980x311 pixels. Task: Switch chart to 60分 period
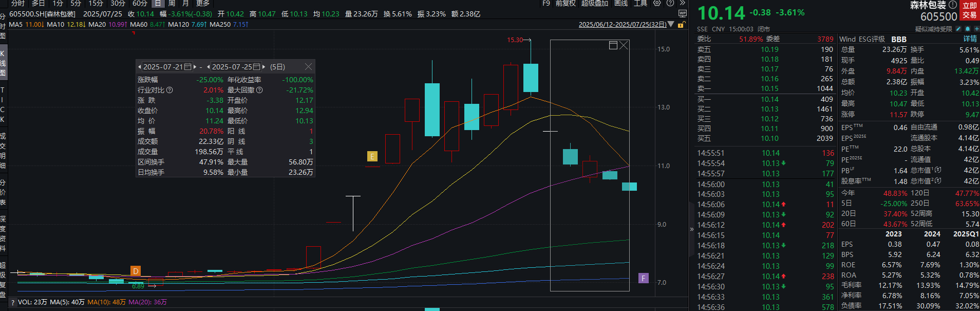(140, 3)
